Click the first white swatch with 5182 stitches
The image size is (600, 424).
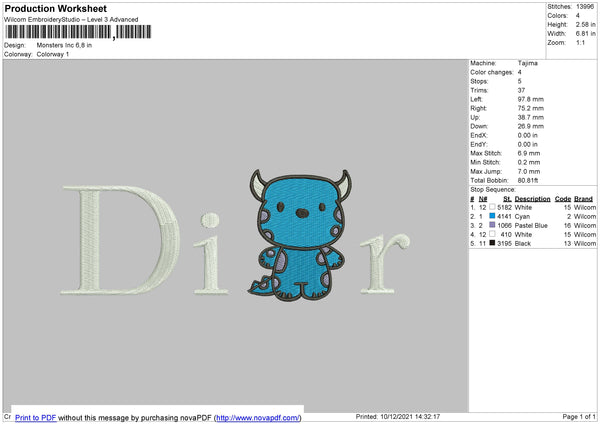coord(492,207)
